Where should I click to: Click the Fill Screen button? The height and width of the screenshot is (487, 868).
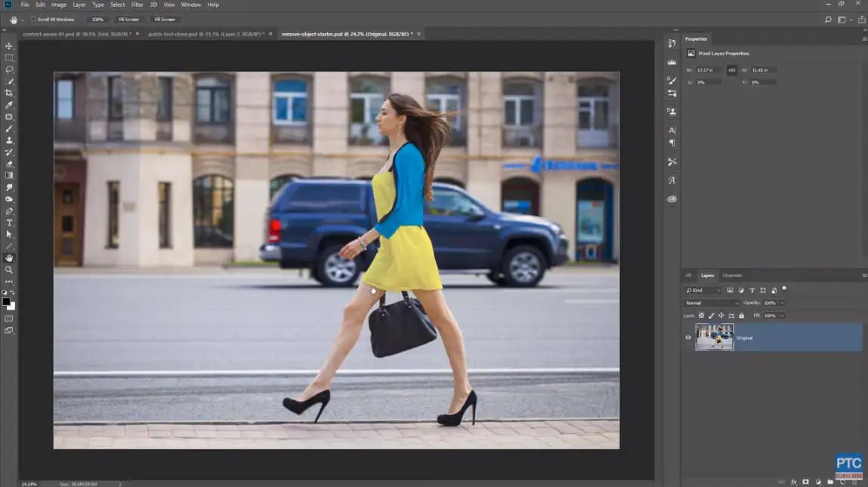(164, 20)
